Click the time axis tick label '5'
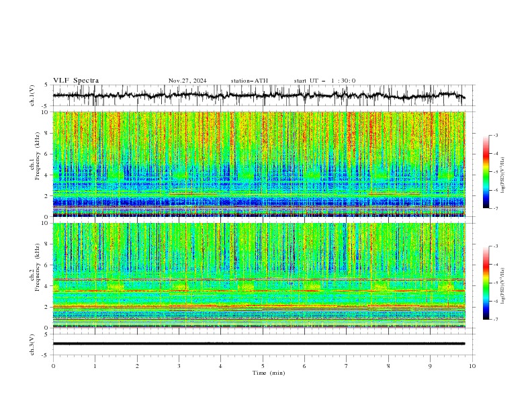Screen dimensions: 532x411 coord(263,366)
